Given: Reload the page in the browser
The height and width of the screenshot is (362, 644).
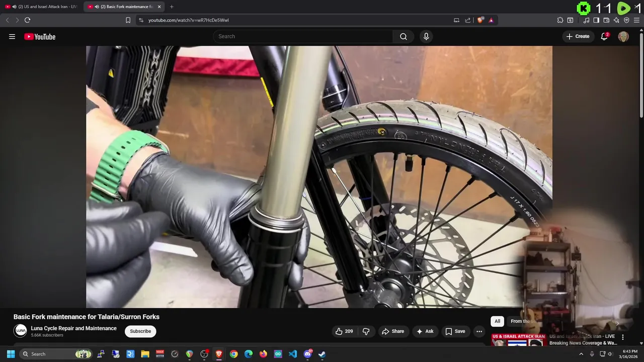Looking at the screenshot, I should pyautogui.click(x=27, y=20).
